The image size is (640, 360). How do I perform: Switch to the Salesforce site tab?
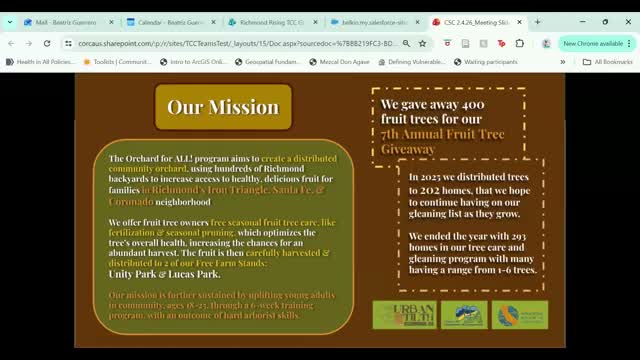point(374,22)
